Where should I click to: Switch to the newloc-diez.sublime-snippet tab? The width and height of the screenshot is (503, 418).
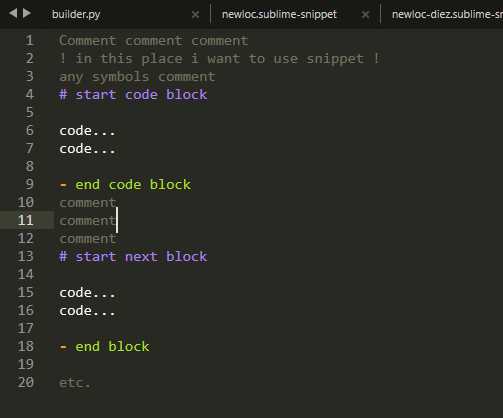447,14
